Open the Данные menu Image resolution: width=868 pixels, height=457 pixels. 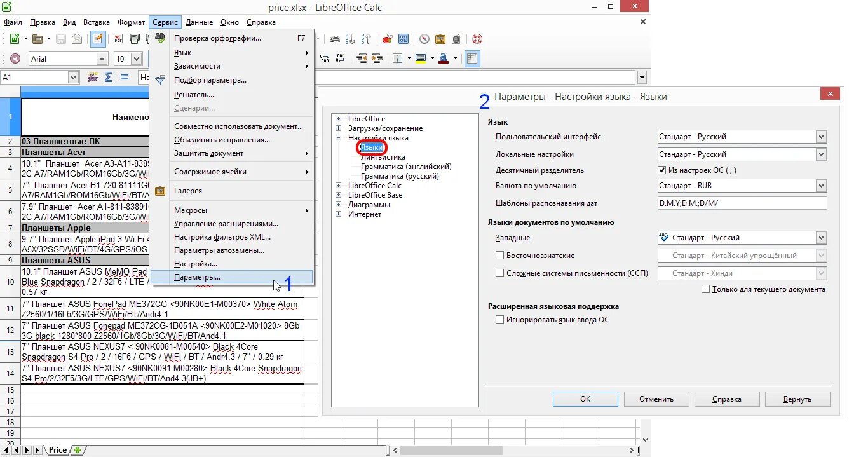[200, 22]
